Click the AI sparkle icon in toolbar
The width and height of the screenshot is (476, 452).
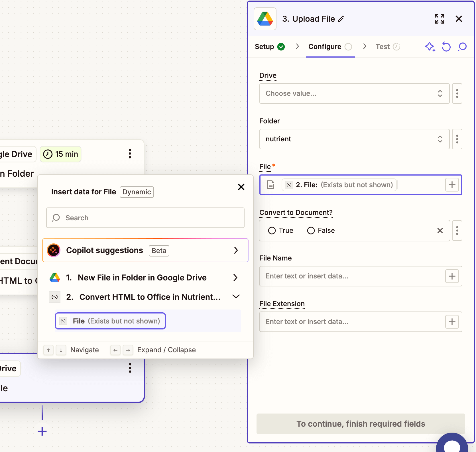(430, 47)
